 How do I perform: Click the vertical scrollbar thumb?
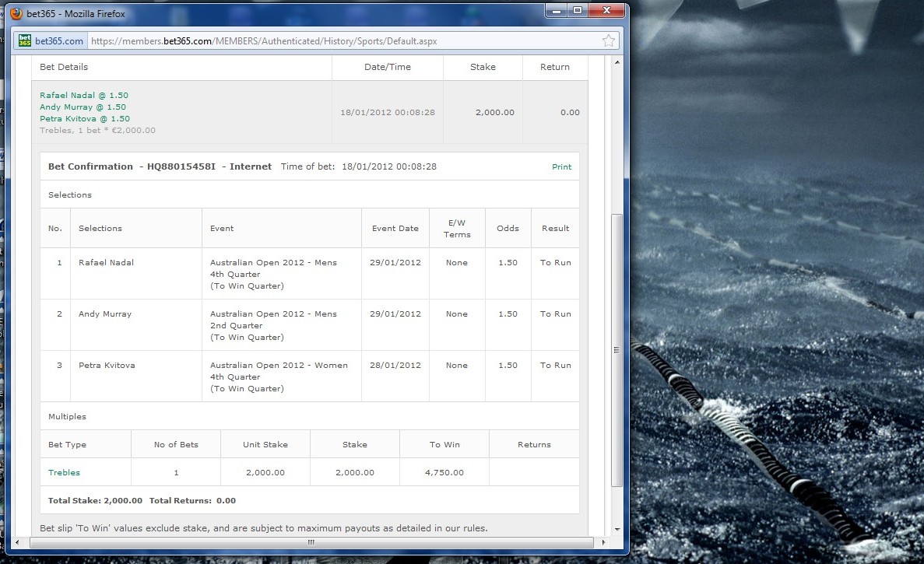click(617, 350)
